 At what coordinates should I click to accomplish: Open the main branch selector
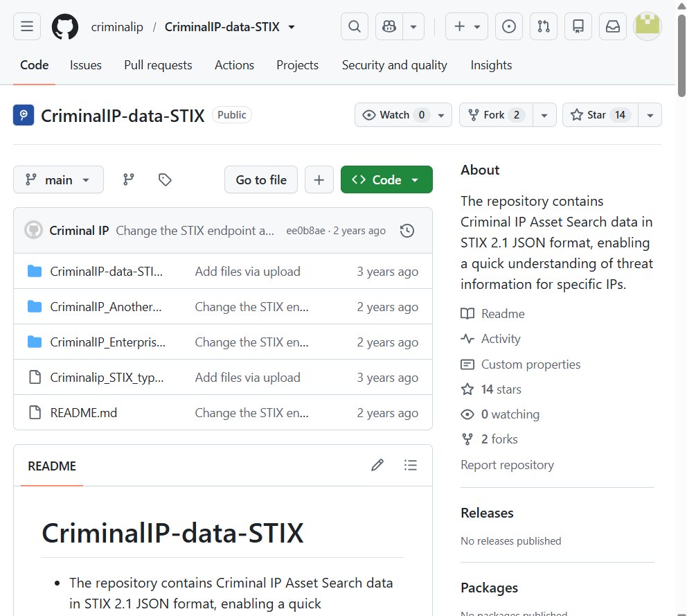point(58,179)
